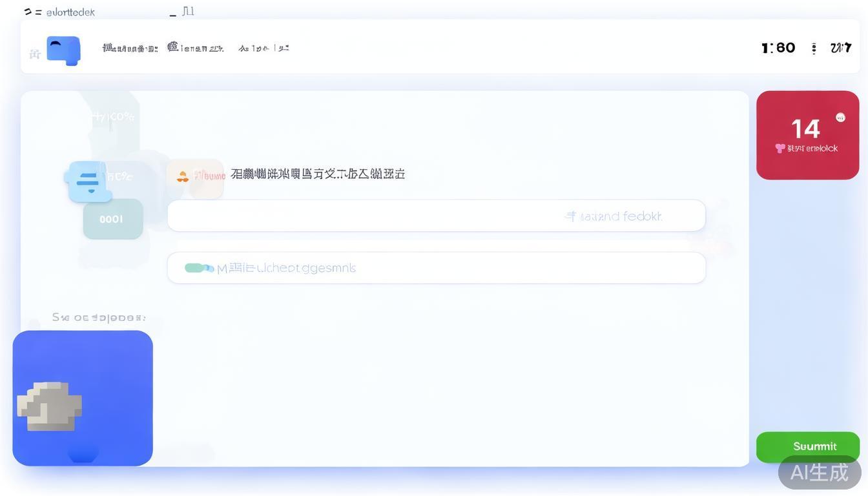Toggle the green pill switch in the suggestions field
The height and width of the screenshot is (496, 868).
[x=197, y=267]
